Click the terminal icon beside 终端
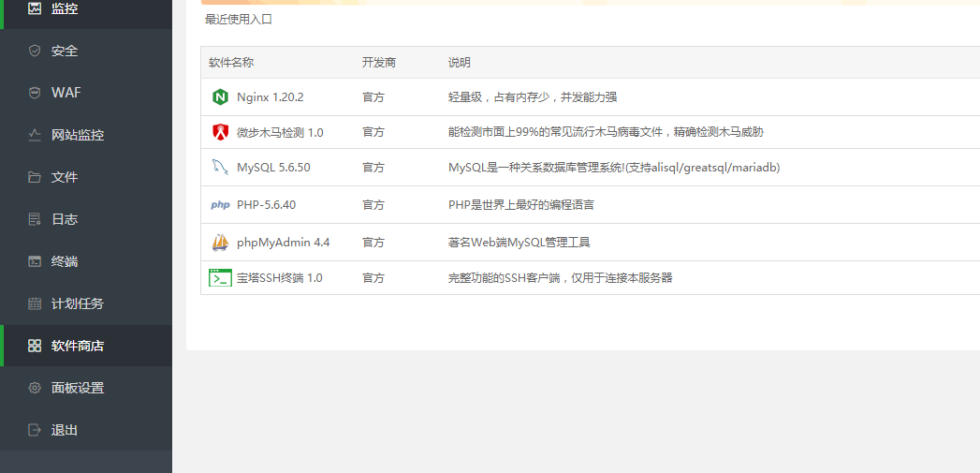 click(x=35, y=261)
